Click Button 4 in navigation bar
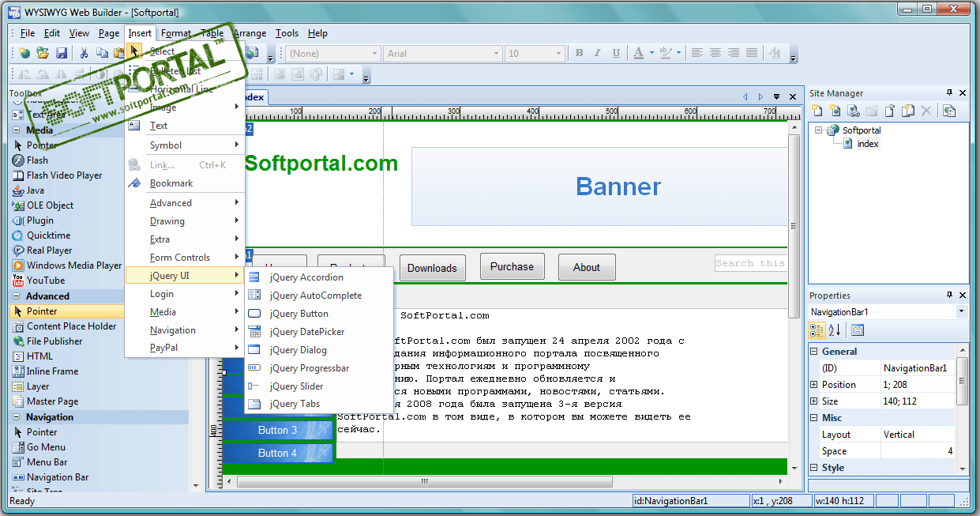Viewport: 980px width, 516px height. point(278,454)
